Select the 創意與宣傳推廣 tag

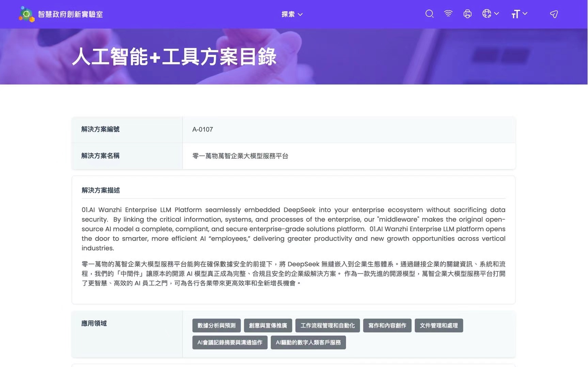pyautogui.click(x=268, y=326)
